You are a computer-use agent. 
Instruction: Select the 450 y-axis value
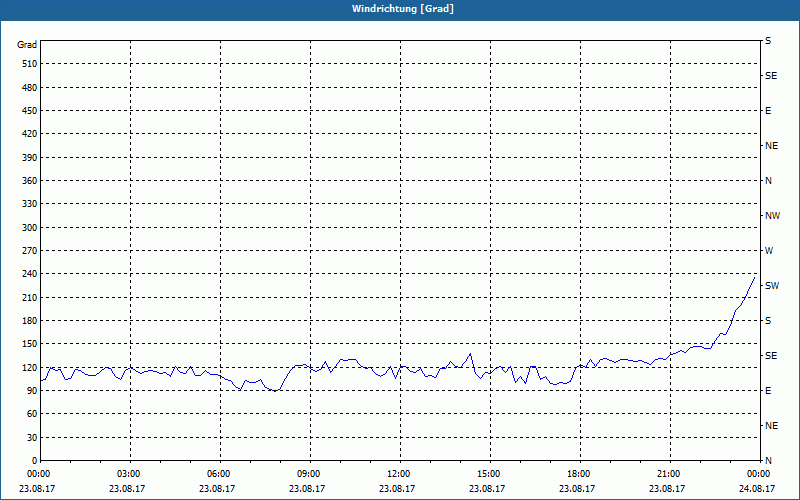point(30,111)
